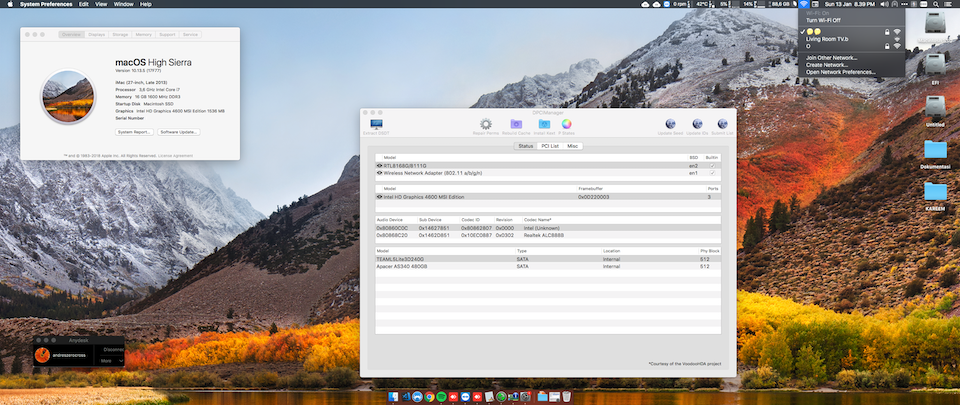
Task: Open the P States color wheel icon
Action: tap(567, 125)
